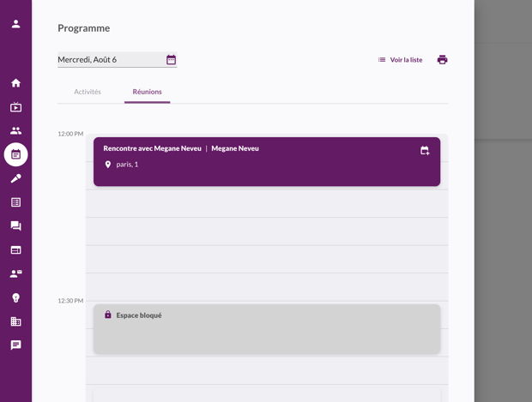The image size is (532, 402).
Task: Click Voir la liste link
Action: point(400,60)
